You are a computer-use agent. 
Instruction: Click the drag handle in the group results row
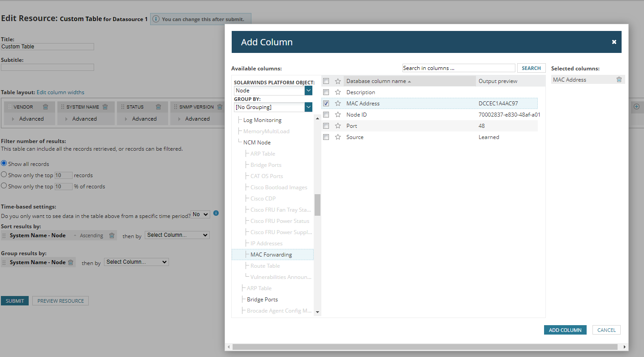coord(4,262)
